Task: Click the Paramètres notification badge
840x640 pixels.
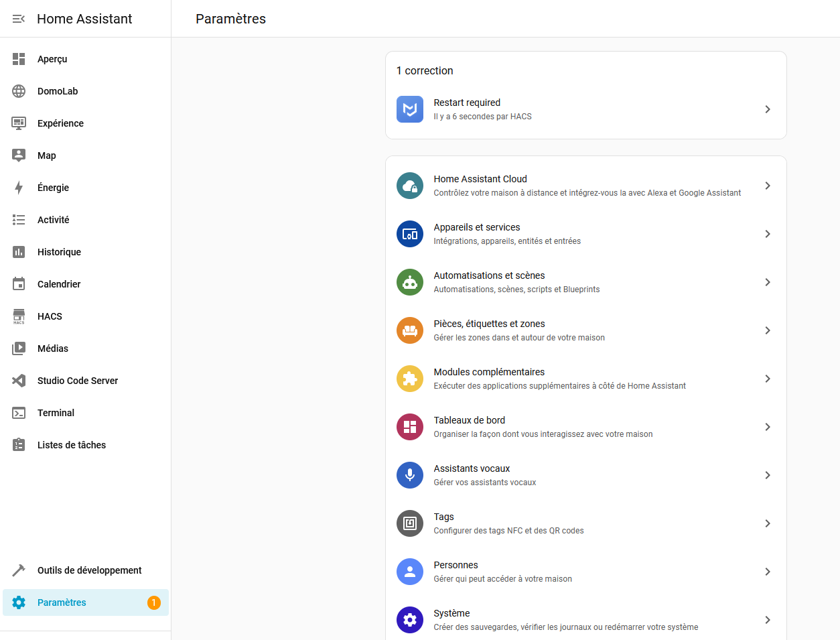Action: (153, 602)
